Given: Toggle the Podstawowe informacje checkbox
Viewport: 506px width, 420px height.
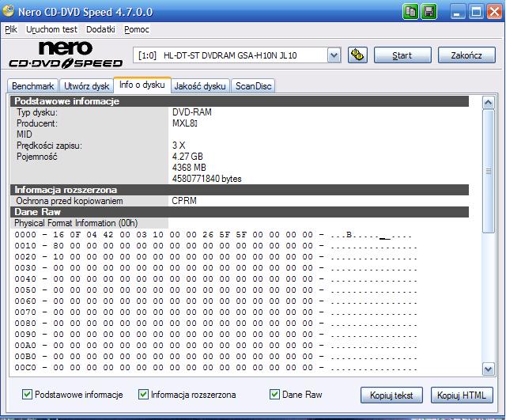Looking at the screenshot, I should (x=27, y=394).
